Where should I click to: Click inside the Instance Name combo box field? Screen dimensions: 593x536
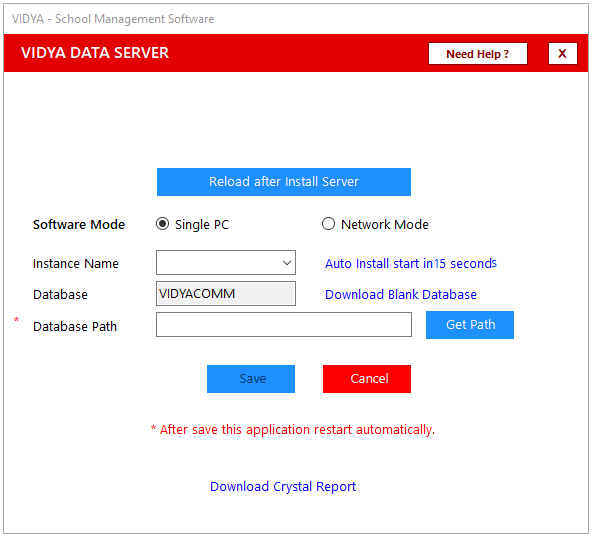(226, 263)
